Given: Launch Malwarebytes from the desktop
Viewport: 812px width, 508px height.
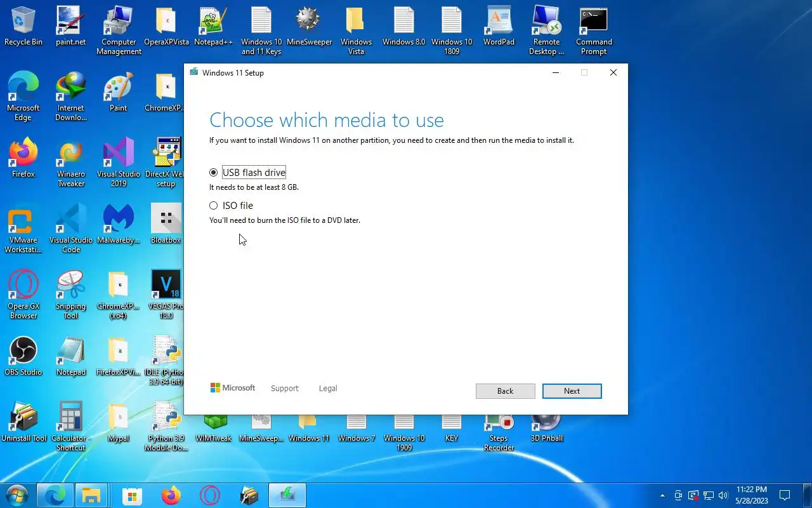Looking at the screenshot, I should pyautogui.click(x=119, y=225).
